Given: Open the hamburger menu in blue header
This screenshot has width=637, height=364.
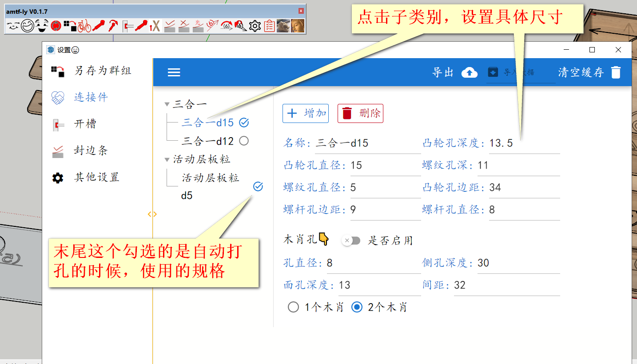Looking at the screenshot, I should pyautogui.click(x=174, y=72).
